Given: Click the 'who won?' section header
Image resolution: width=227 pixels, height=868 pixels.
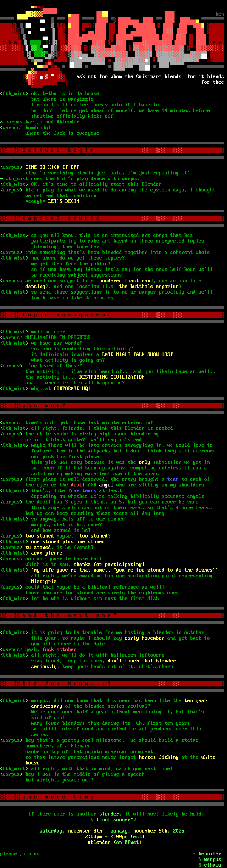Looking at the screenshot, I should click(44, 405).
